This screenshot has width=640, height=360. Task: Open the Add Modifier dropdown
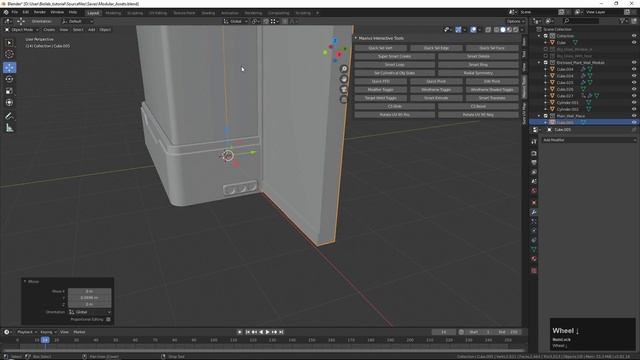(x=589, y=140)
